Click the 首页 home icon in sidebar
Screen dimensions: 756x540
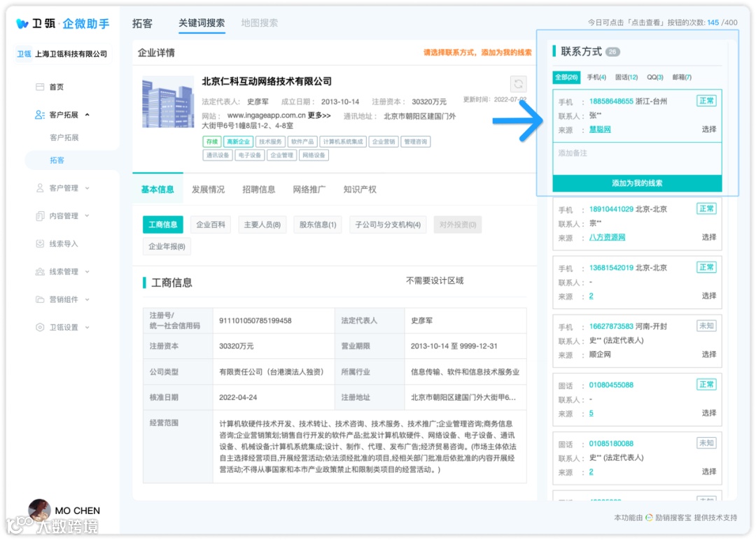[40, 87]
